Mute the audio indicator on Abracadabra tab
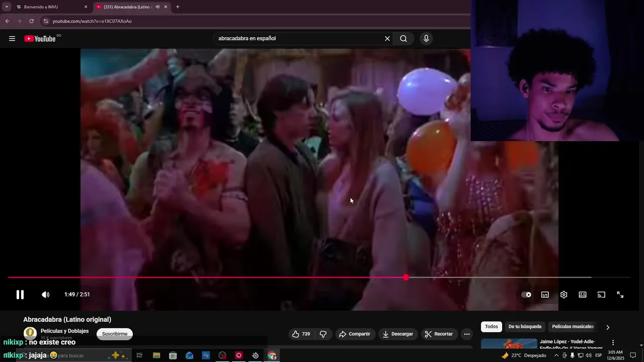The image size is (644, 362). 157,7
